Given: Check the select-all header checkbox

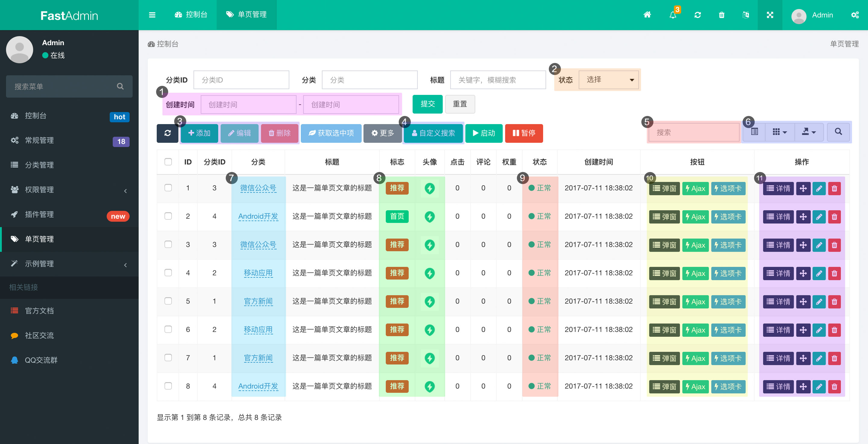Looking at the screenshot, I should point(168,162).
